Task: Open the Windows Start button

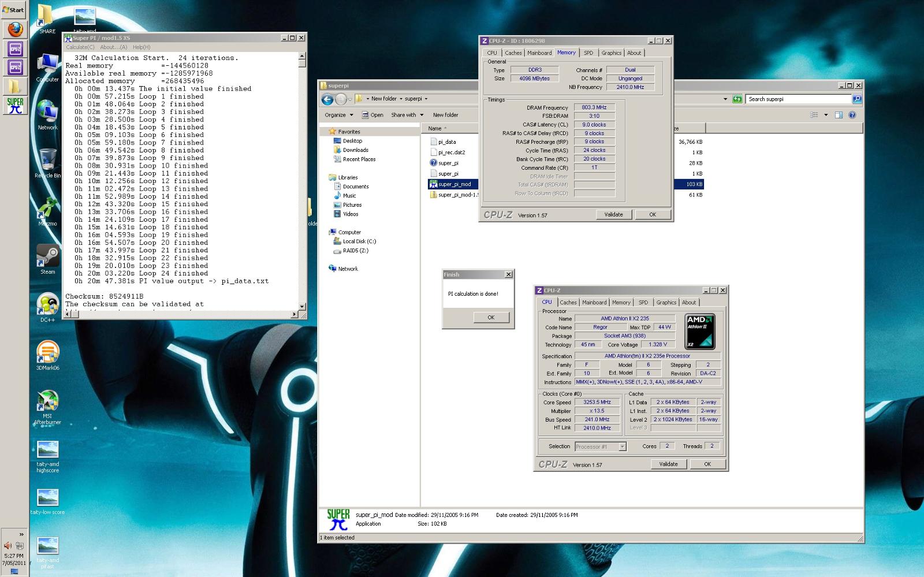Action: pos(13,9)
